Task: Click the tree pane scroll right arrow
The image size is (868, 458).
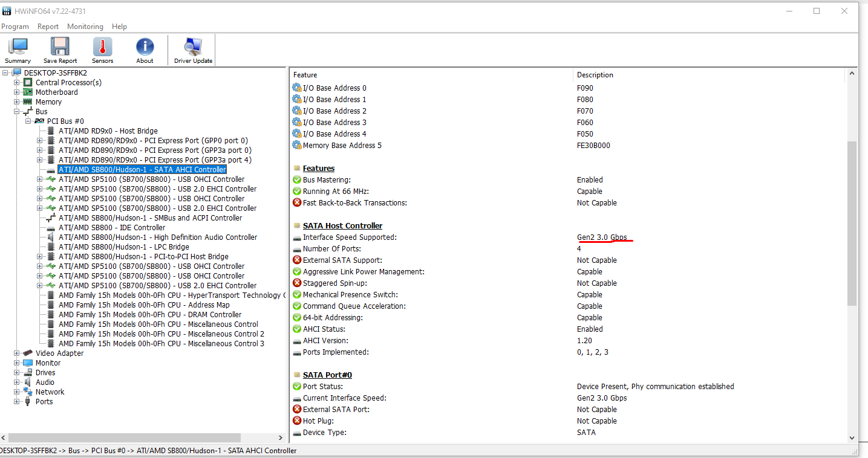Action: coord(280,437)
